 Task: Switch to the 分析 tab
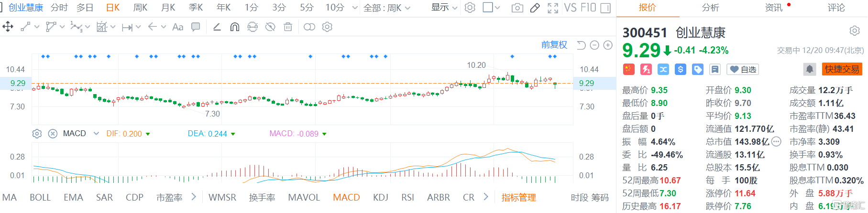[710, 8]
